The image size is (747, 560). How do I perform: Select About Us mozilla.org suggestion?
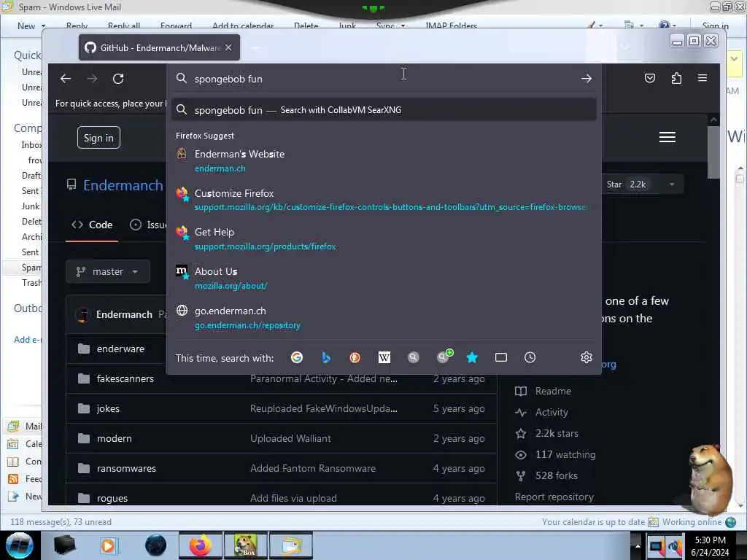click(x=384, y=278)
